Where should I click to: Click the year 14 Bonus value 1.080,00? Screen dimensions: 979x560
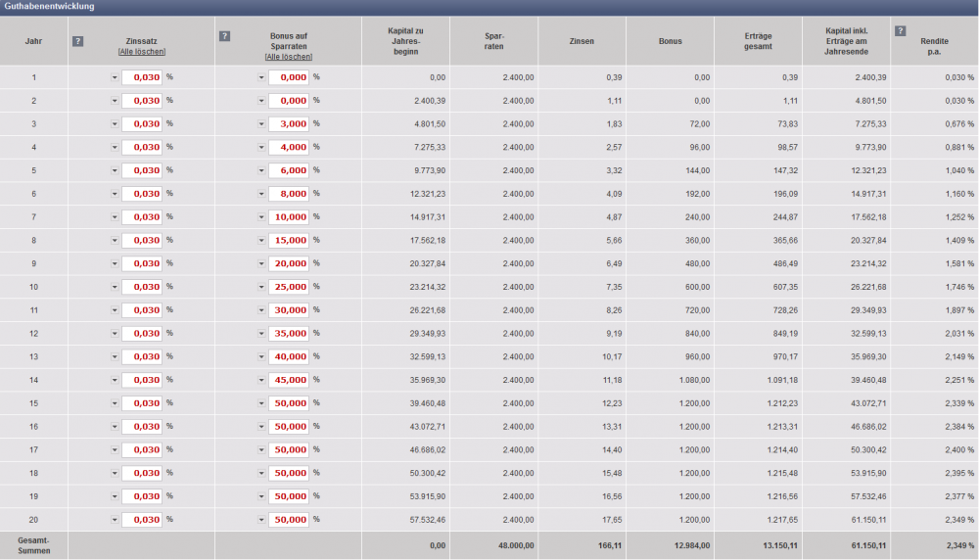click(x=694, y=380)
